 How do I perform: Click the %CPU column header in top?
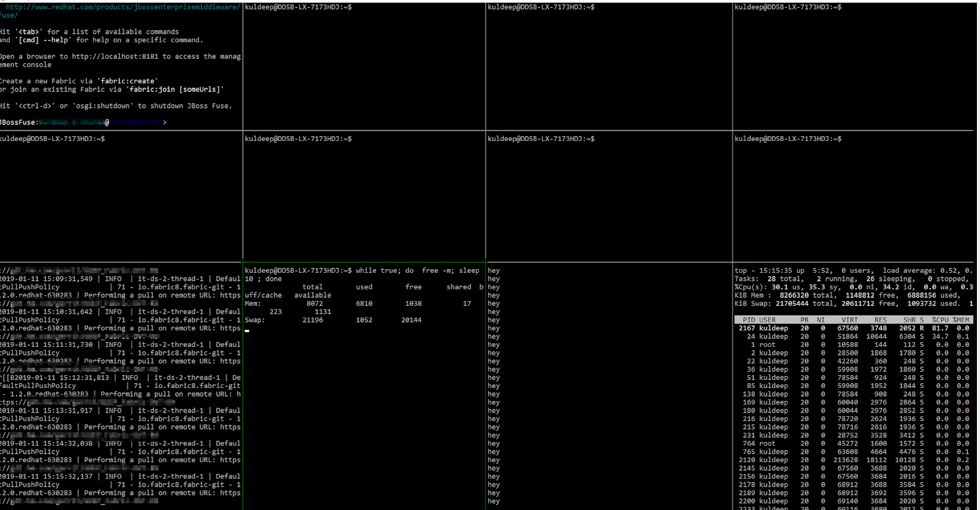(x=940, y=320)
